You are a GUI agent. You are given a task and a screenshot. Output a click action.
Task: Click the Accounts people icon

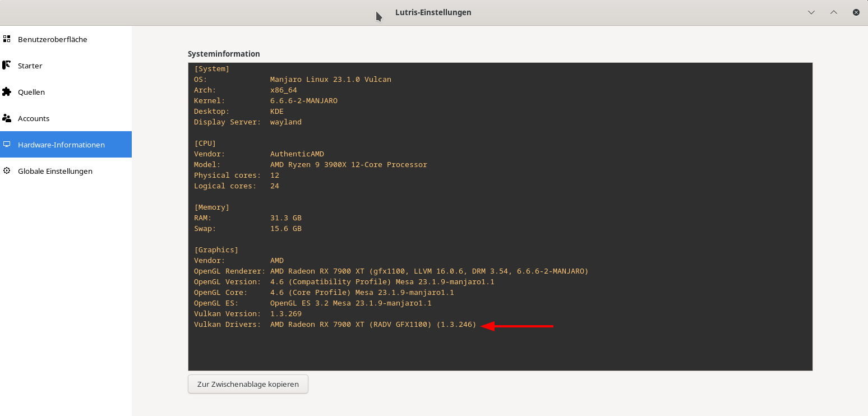click(x=7, y=118)
